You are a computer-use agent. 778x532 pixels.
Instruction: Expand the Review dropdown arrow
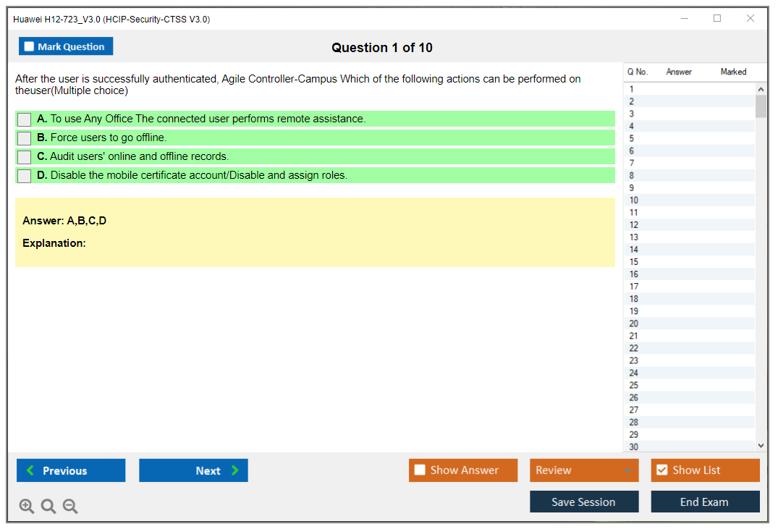627,470
